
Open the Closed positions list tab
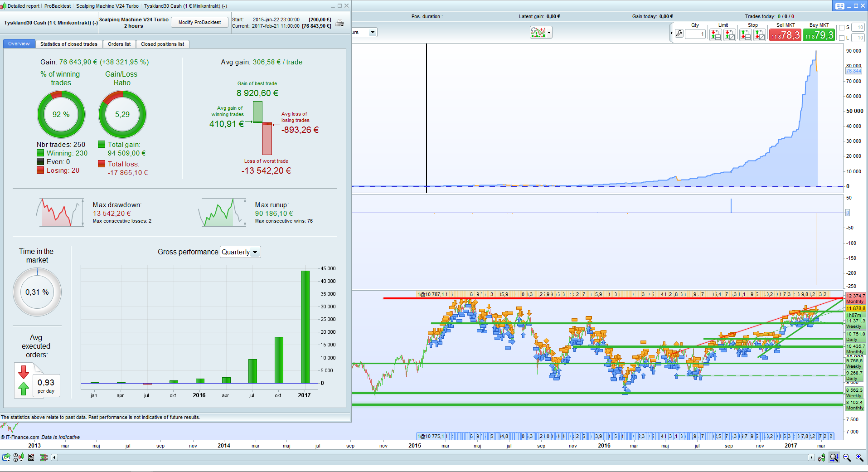pyautogui.click(x=162, y=44)
